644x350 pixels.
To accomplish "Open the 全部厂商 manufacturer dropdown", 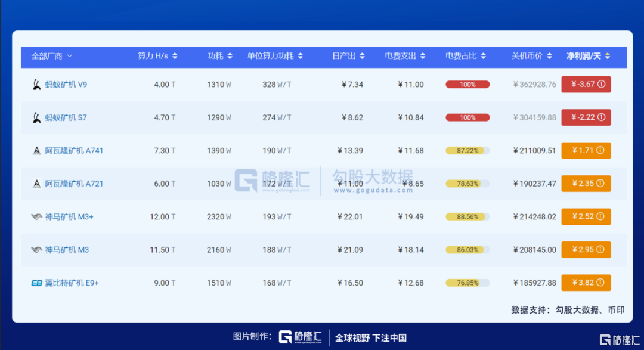I will 52,56.
